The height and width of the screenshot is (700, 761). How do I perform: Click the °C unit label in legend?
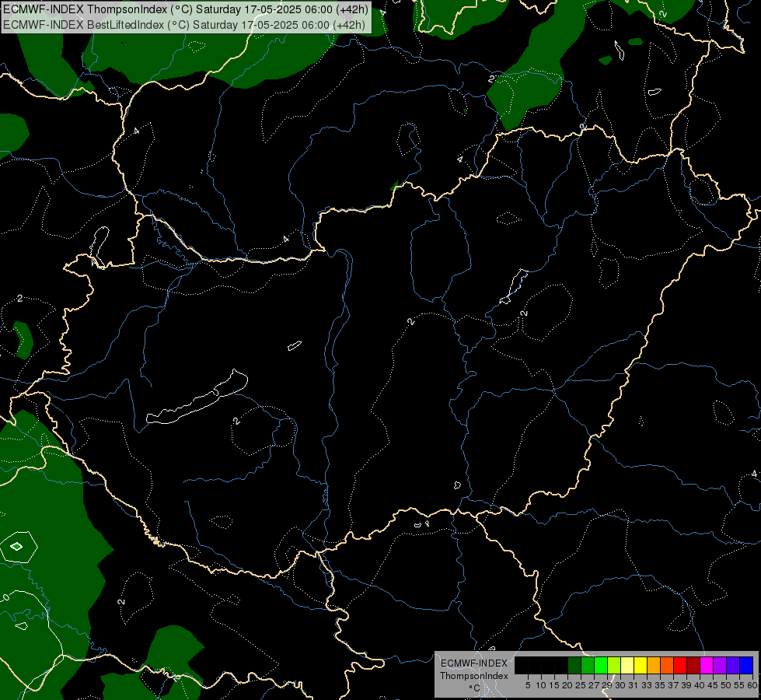coord(475,688)
